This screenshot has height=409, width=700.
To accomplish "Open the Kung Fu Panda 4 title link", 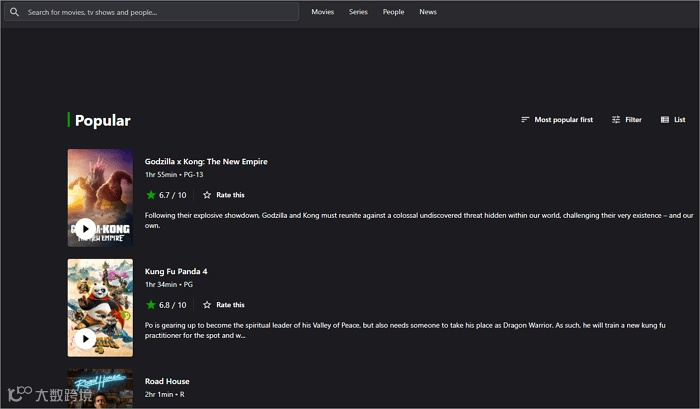I will tap(176, 271).
